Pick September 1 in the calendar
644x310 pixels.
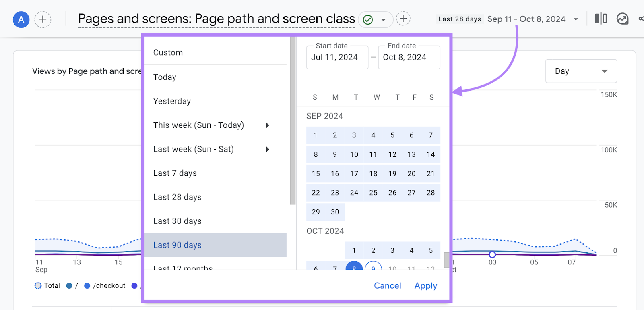pyautogui.click(x=316, y=135)
